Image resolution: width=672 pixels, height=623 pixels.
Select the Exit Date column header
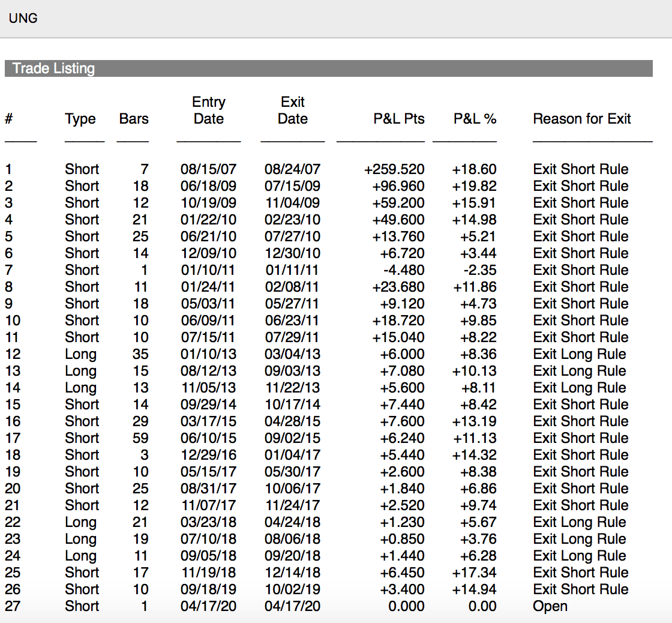292,110
